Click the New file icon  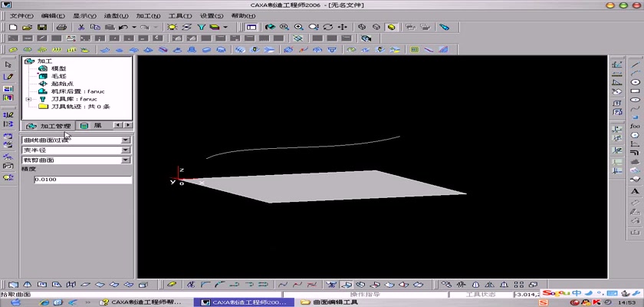pyautogui.click(x=13, y=27)
